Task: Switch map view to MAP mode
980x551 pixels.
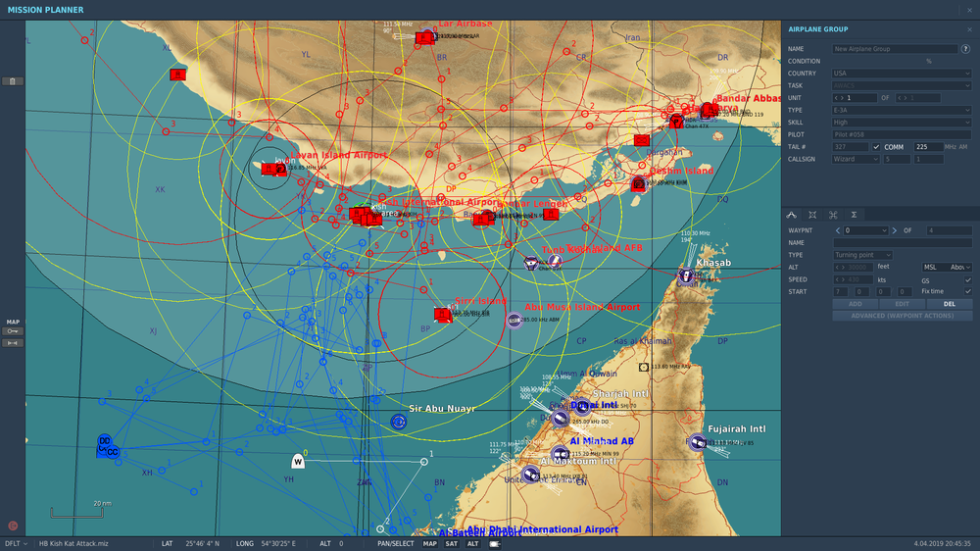Action: pos(430,544)
